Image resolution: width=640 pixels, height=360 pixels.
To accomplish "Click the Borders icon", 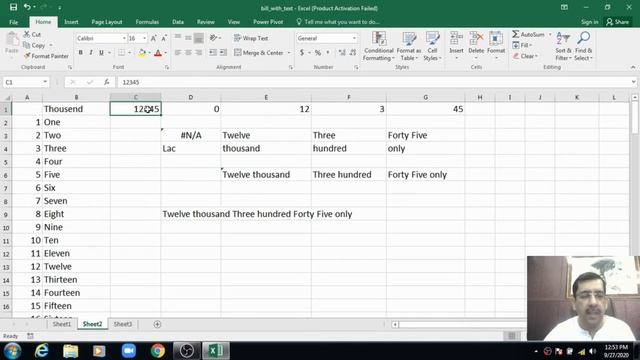I will (x=122, y=53).
